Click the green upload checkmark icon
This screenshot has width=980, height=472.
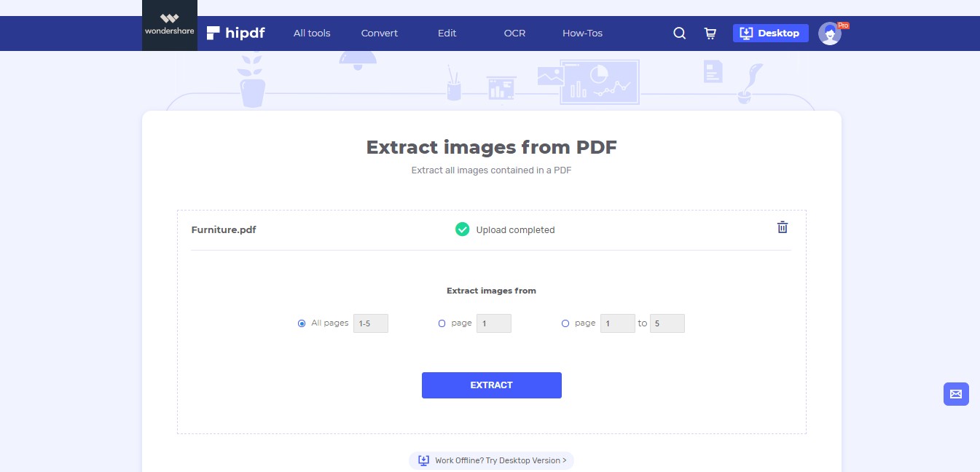462,229
